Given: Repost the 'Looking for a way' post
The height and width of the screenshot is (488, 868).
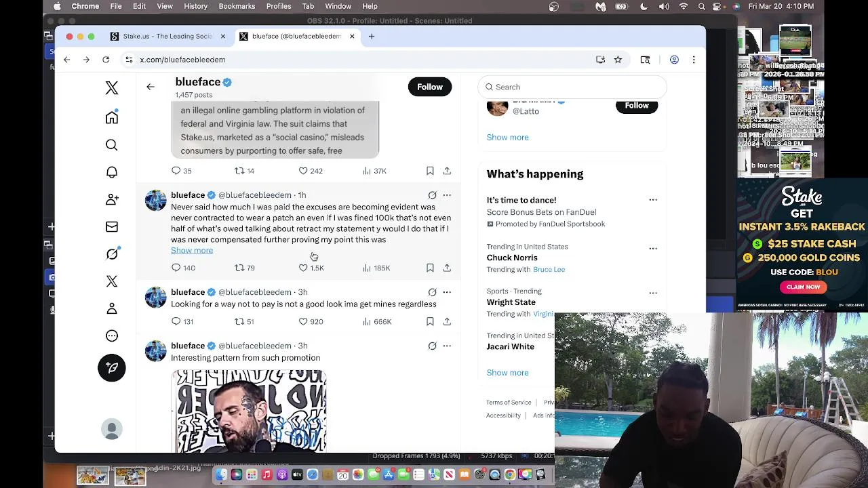Looking at the screenshot, I should (239, 321).
